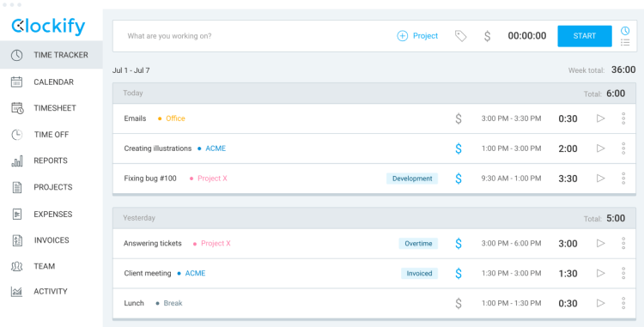The image size is (644, 327).
Task: Click the Overtime tag
Action: click(x=418, y=243)
